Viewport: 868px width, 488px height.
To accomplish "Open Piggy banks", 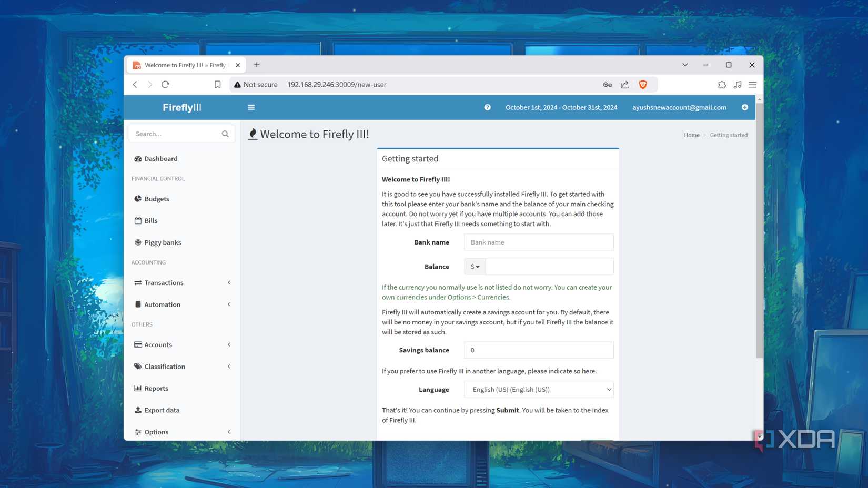I will click(162, 242).
